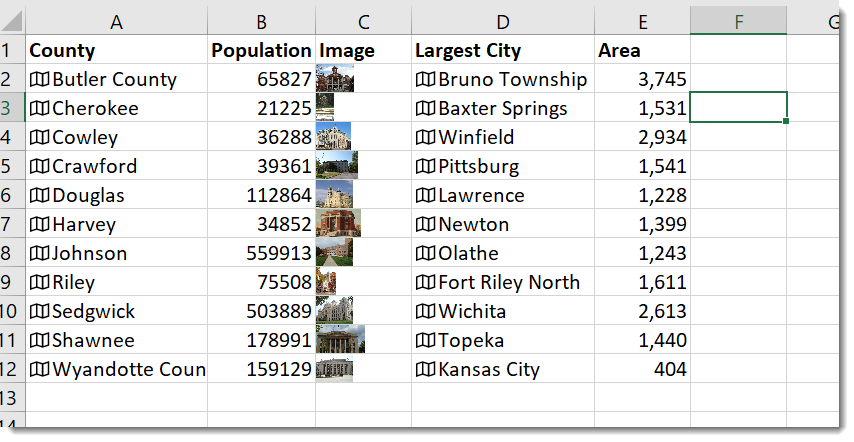854x442 pixels.
Task: Select column D header
Action: 503,22
